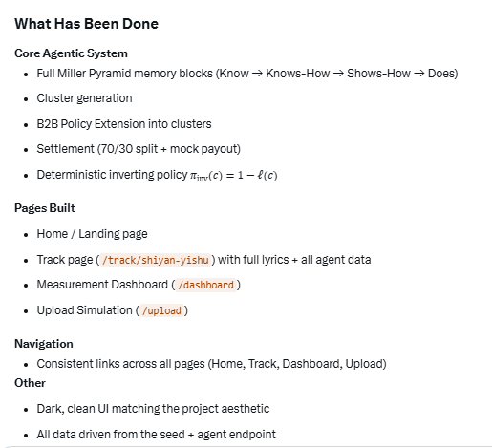Click the "Consistent links across all pages" line

[x=211, y=364]
